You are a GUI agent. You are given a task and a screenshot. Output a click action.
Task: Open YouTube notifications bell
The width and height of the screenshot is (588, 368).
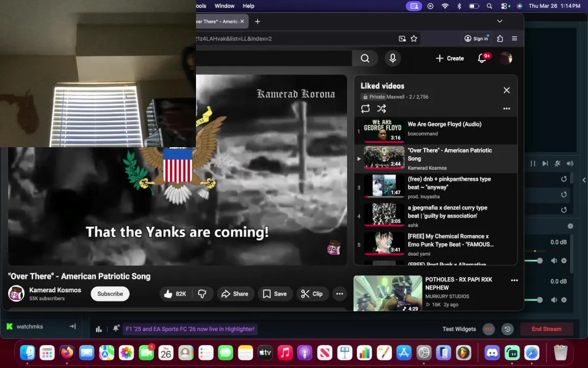482,58
